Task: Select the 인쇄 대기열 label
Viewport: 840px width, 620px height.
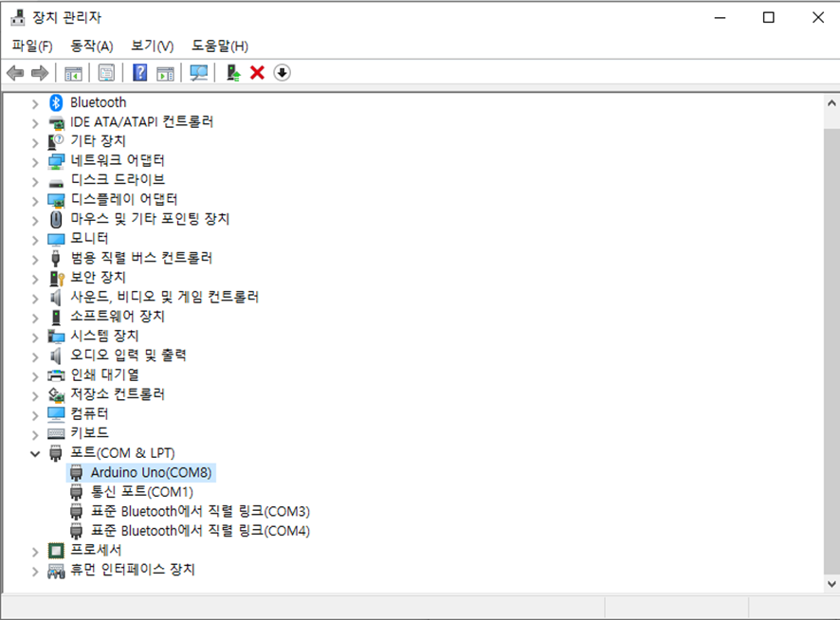Action: 104,374
